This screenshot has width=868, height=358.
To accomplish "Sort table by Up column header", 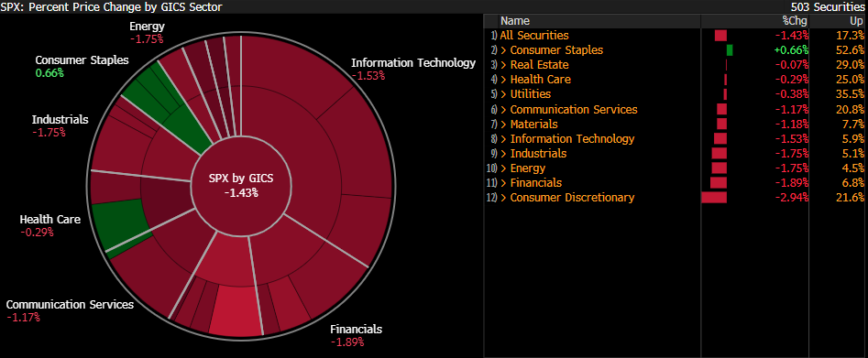I will (x=856, y=21).
